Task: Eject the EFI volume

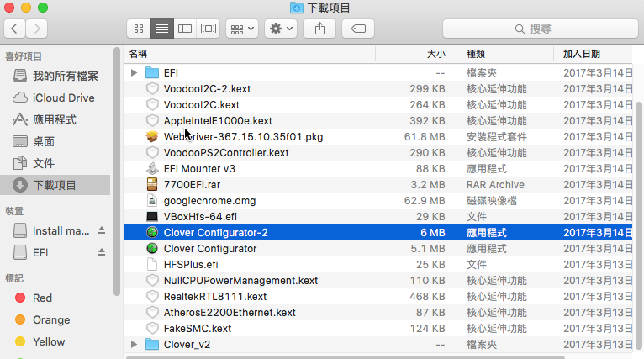Action: (x=102, y=252)
